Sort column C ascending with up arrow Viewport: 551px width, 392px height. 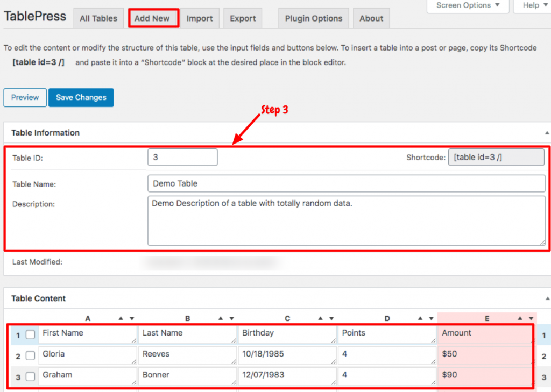pyautogui.click(x=321, y=318)
